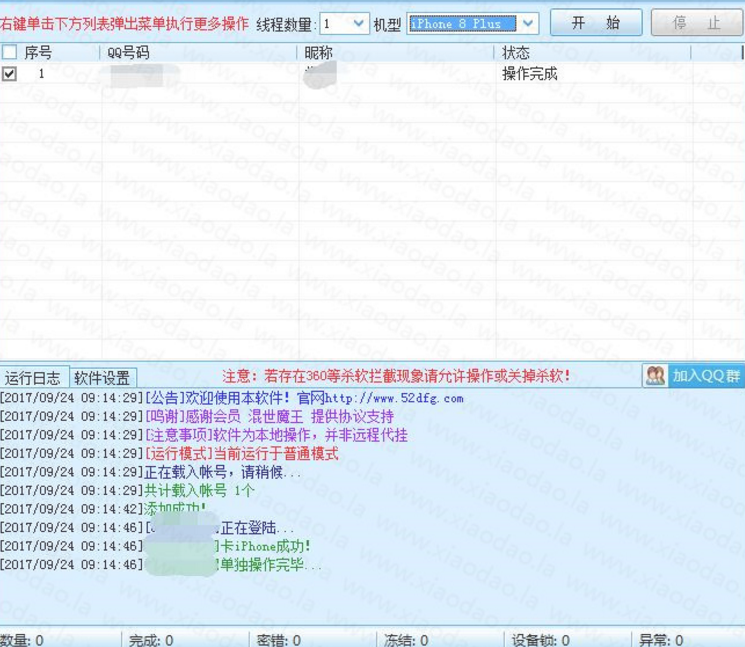Screen dimensions: 745x647
Task: Select the 操作完成 status cell
Action: [x=530, y=74]
